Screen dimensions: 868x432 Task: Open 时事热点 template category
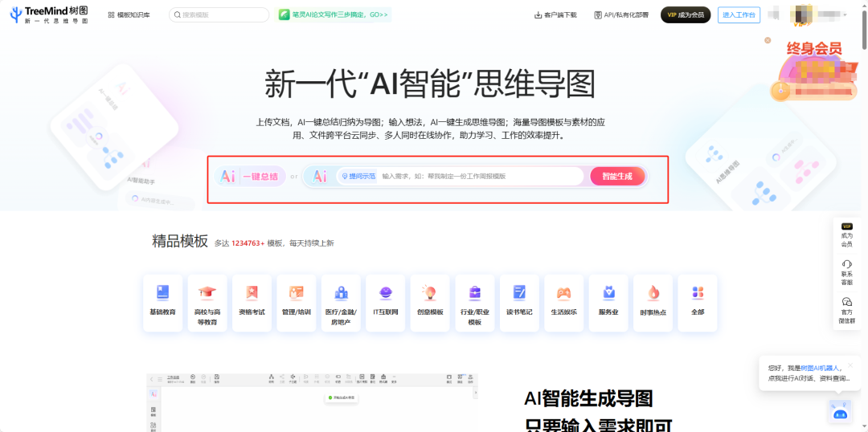tap(653, 303)
